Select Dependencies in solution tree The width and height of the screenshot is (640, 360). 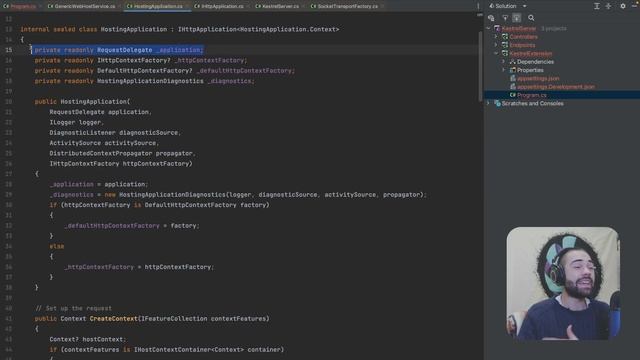click(535, 62)
